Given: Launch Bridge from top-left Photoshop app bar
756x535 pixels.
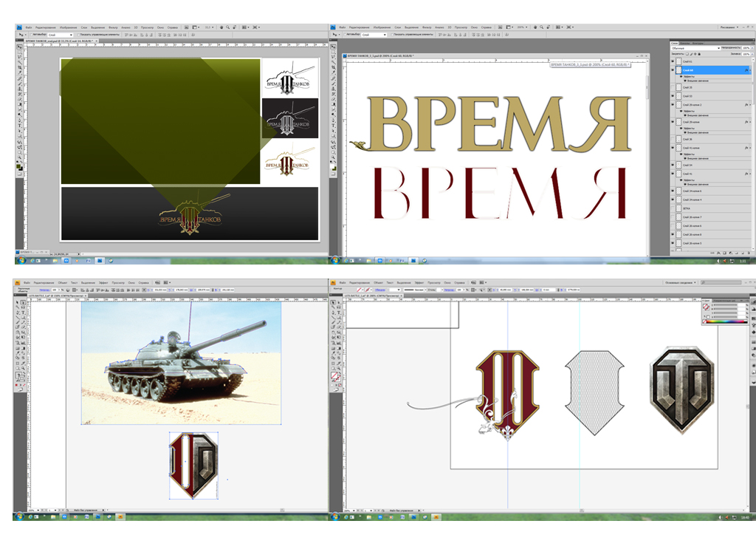Looking at the screenshot, I should click(x=186, y=27).
